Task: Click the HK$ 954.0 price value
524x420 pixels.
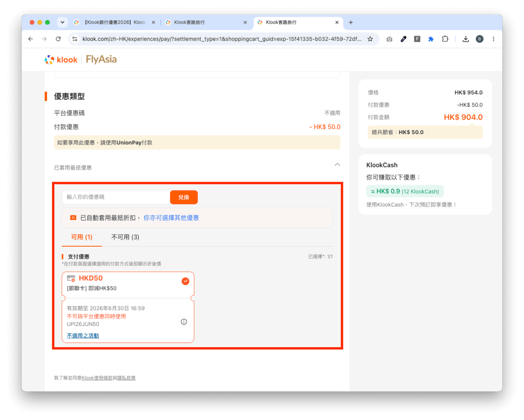Action: pyautogui.click(x=468, y=93)
